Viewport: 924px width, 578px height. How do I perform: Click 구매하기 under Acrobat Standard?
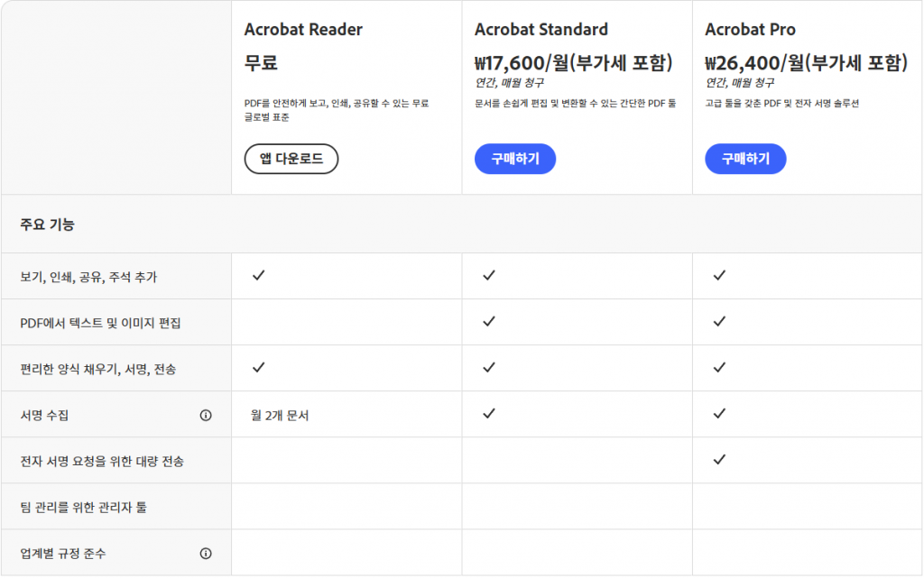(x=514, y=159)
